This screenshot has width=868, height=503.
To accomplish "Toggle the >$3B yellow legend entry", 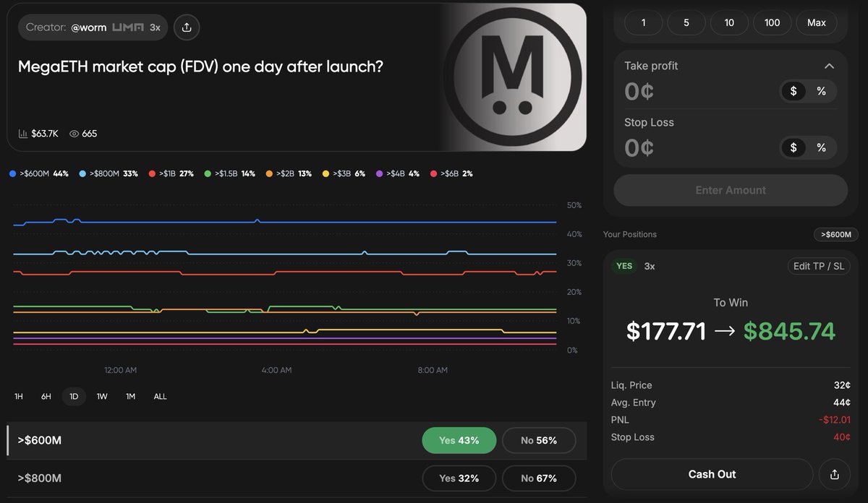I will click(x=343, y=174).
